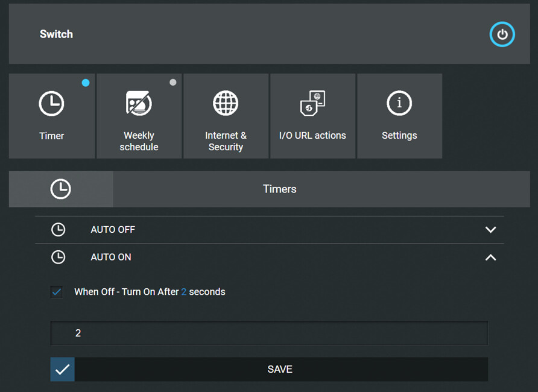Collapse the AUTO ON section chevron
The width and height of the screenshot is (538, 392).
[490, 258]
